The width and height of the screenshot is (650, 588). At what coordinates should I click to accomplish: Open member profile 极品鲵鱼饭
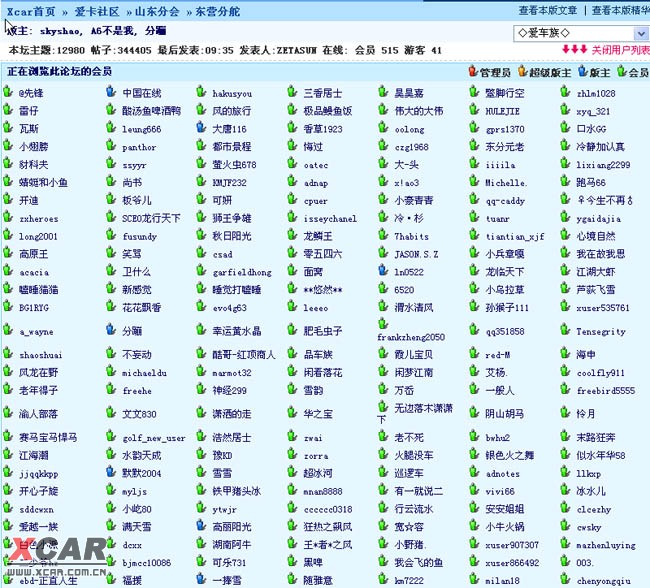(327, 111)
